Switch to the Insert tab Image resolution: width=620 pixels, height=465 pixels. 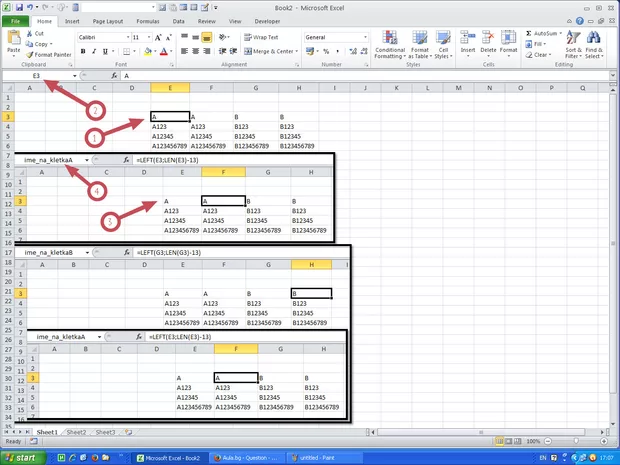click(72, 21)
